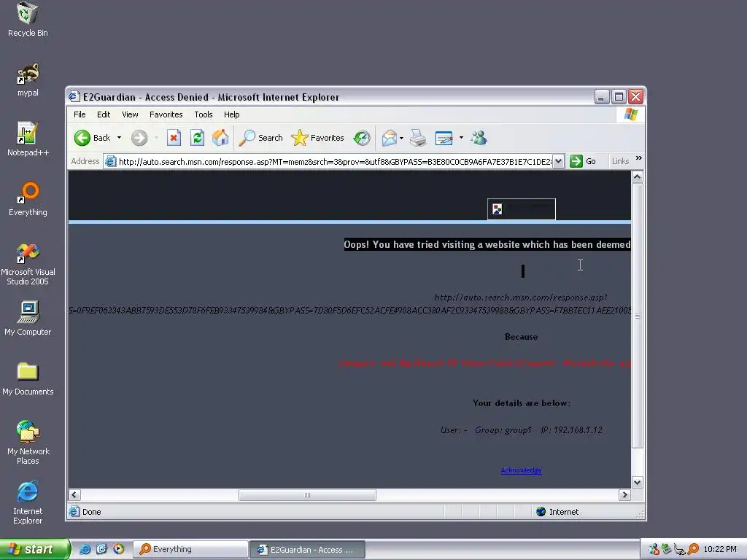Screen dimensions: 747x560
Task: Click the Internet zone status indicator
Action: coord(557,512)
